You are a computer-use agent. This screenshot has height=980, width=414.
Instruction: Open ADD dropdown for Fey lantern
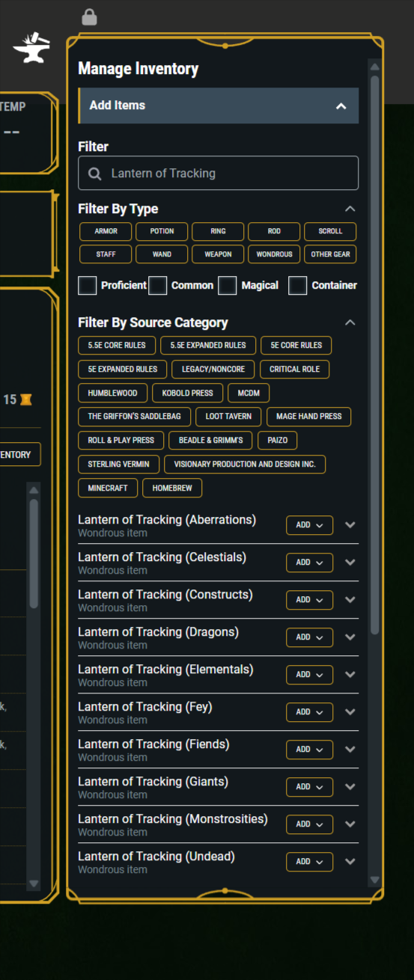(309, 712)
